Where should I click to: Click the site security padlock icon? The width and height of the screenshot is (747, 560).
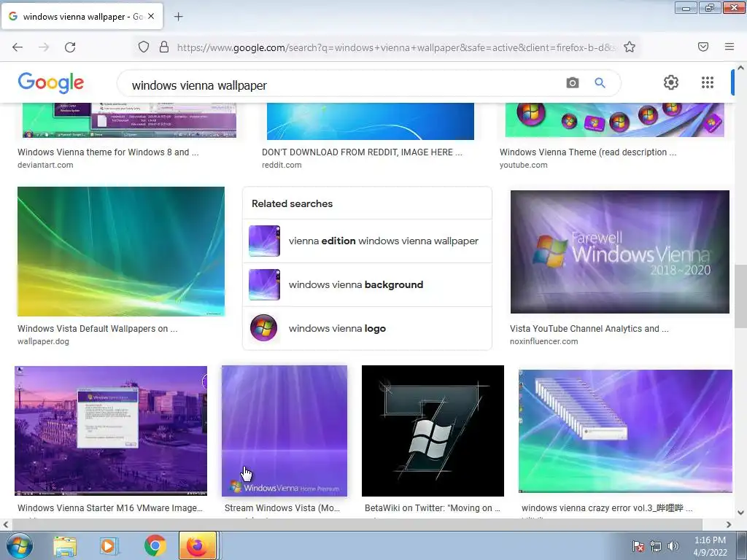(164, 47)
